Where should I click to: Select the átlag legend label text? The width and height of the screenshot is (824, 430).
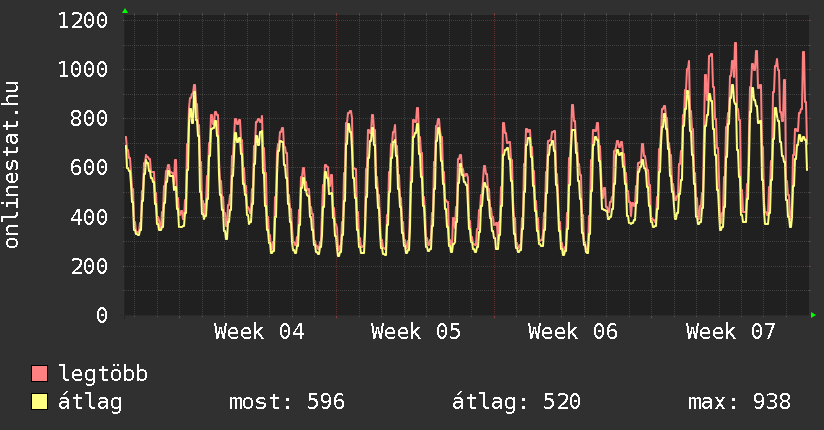coord(90,402)
